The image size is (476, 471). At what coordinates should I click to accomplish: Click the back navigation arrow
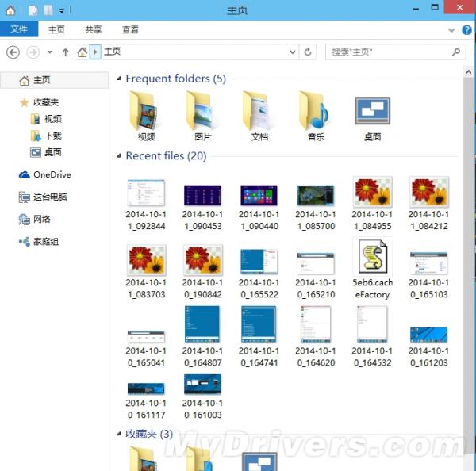[13, 52]
